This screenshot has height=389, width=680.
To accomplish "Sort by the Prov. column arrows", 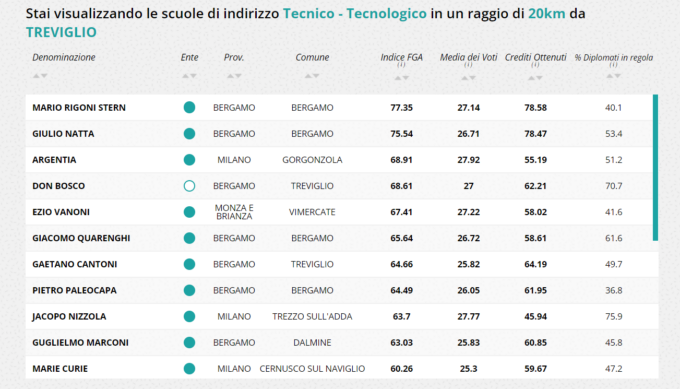I will tap(234, 76).
